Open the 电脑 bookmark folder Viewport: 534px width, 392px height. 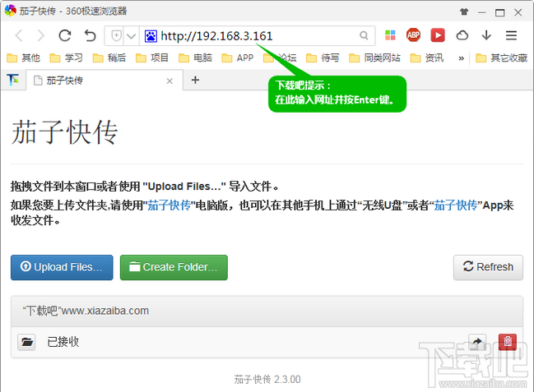195,58
